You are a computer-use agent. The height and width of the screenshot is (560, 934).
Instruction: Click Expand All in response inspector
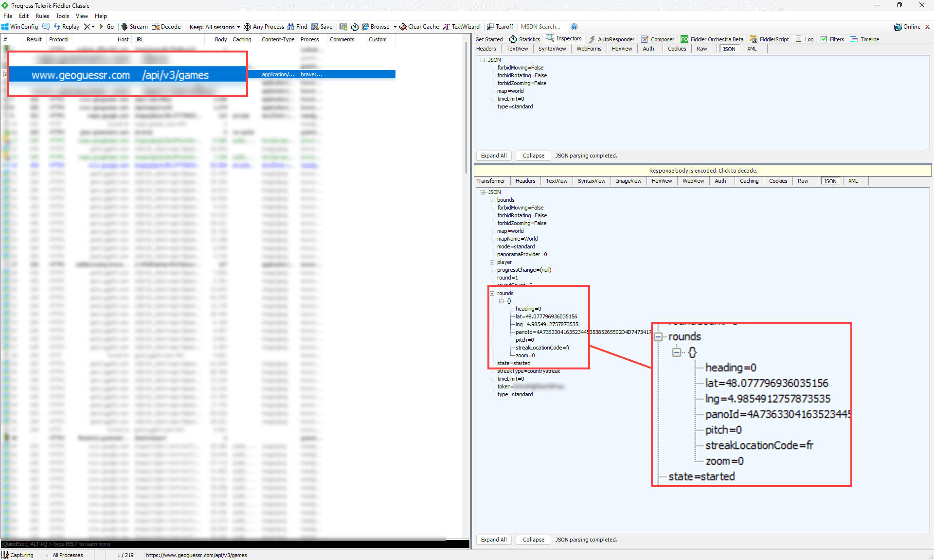[494, 540]
